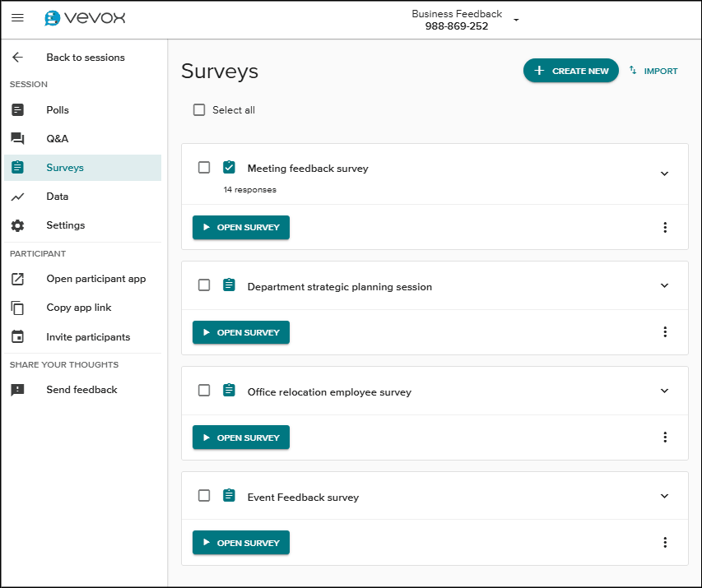Click the three-dot menu for Meeting feedback survey

tap(665, 228)
